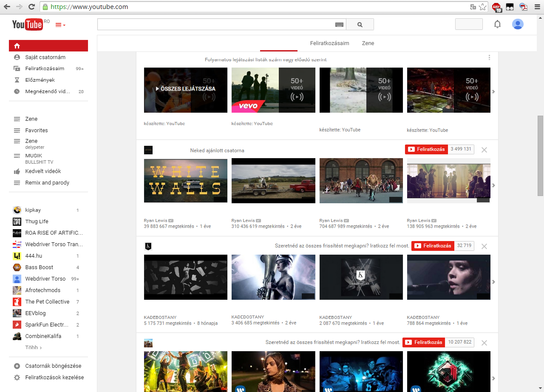The height and width of the screenshot is (392, 544).
Task: Open the KADEBOSTANY channel icon above its videos
Action: click(x=148, y=246)
